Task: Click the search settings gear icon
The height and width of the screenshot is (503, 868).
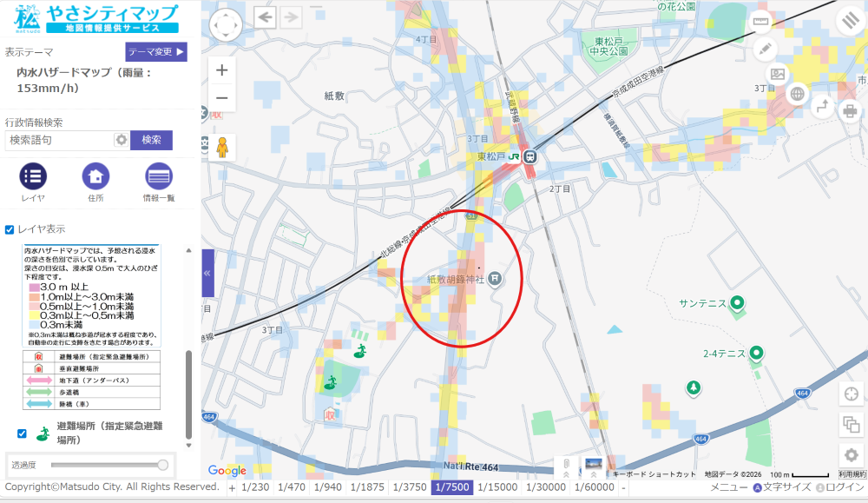Action: coord(122,140)
